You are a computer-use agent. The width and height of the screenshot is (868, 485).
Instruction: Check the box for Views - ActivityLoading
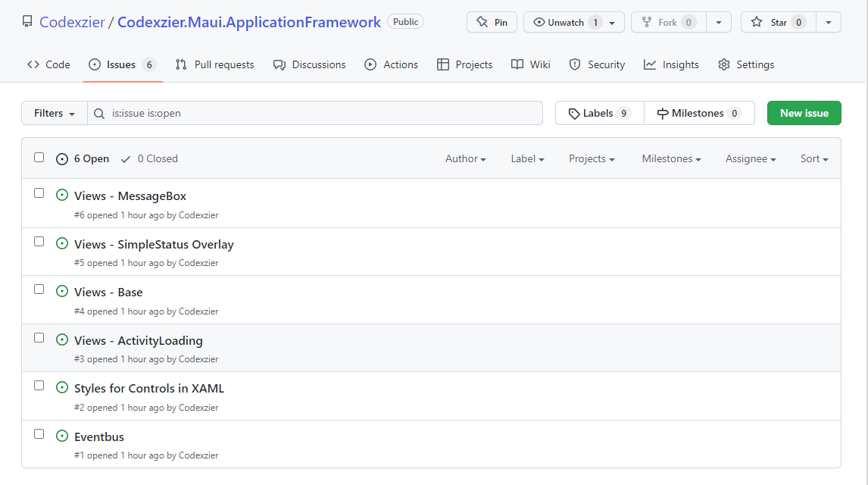tap(39, 338)
